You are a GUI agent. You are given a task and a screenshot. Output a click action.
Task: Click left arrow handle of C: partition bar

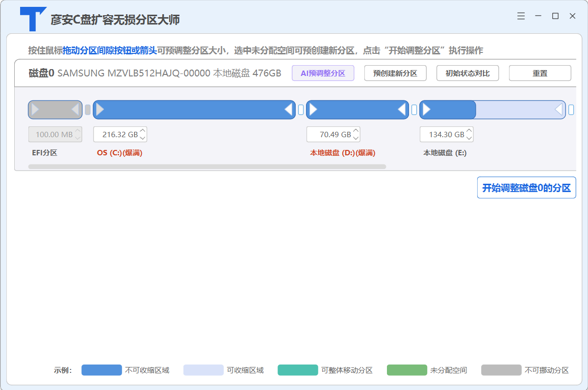pos(100,110)
